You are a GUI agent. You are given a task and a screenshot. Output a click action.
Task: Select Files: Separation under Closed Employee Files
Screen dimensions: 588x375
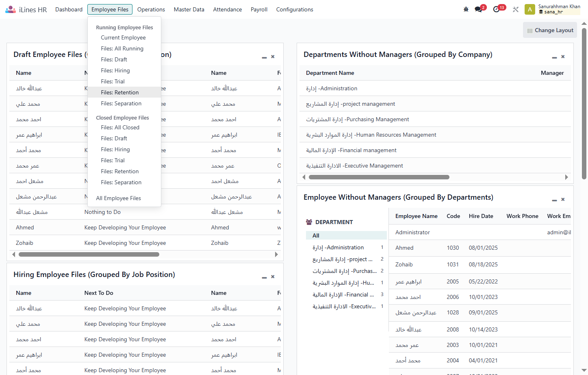124,182
